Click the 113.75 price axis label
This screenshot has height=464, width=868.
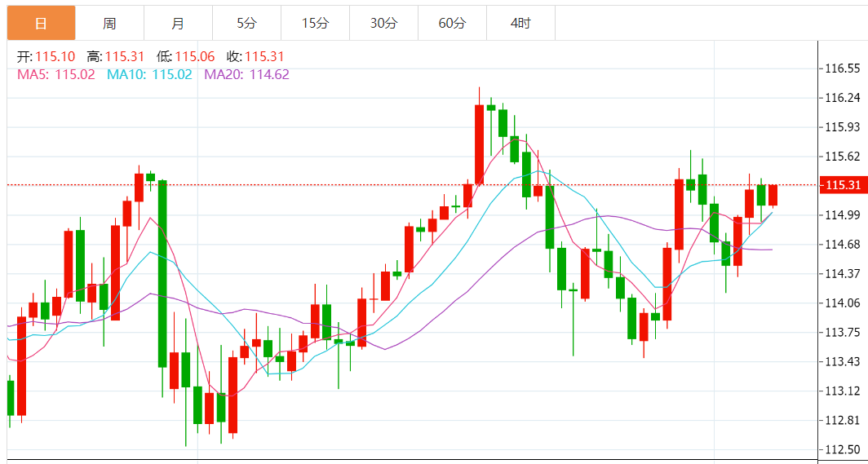tap(843, 333)
